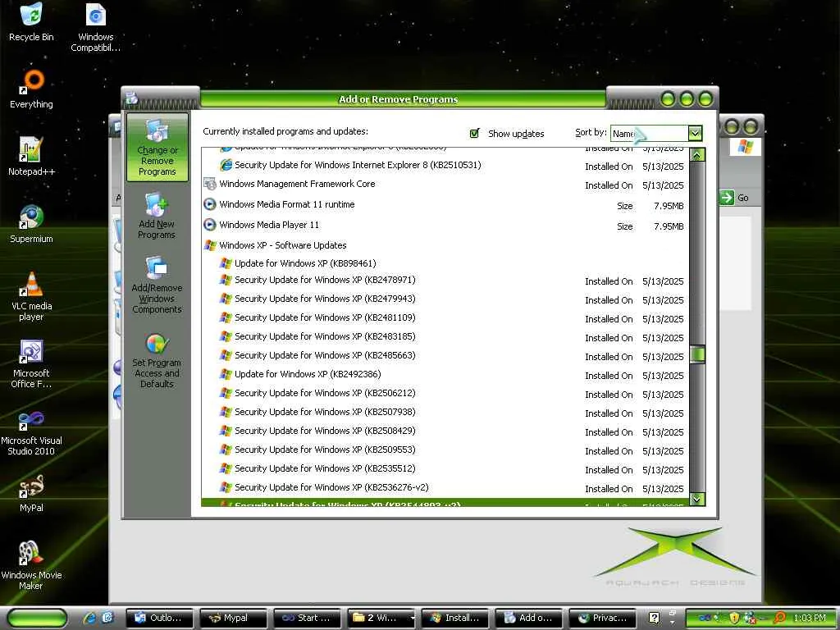Image resolution: width=840 pixels, height=630 pixels.
Task: Click the Go arrow icon in background window
Action: 727,198
